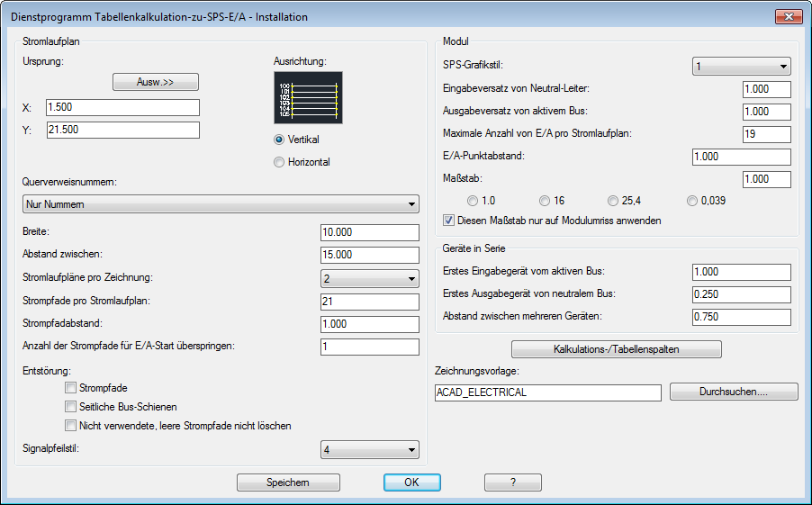Image resolution: width=812 pixels, height=505 pixels.
Task: Toggle Nicht verwendete leere Strompfade checkbox
Action: tap(70, 426)
